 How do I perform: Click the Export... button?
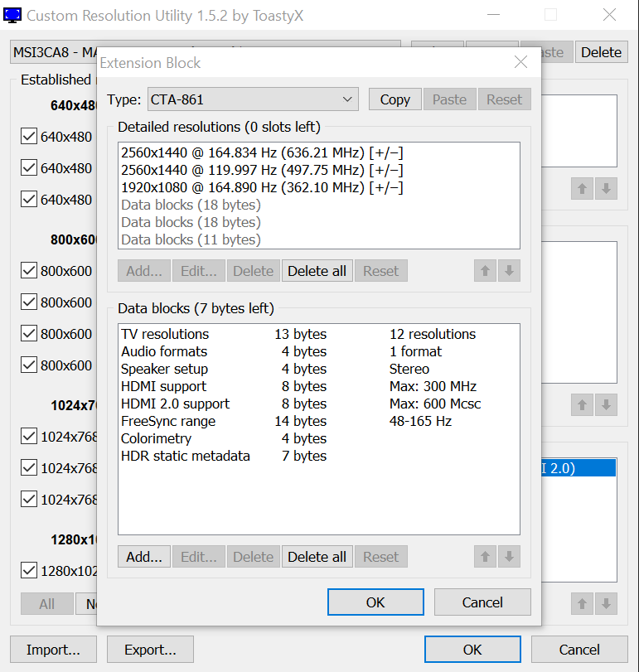150,650
